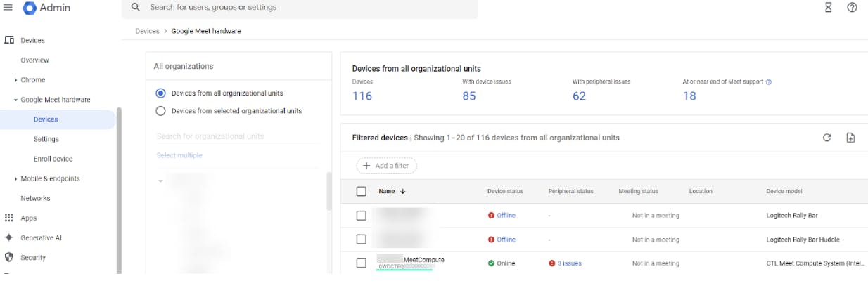This screenshot has width=868, height=288.
Task: Click the Add a filter button
Action: tap(386, 166)
